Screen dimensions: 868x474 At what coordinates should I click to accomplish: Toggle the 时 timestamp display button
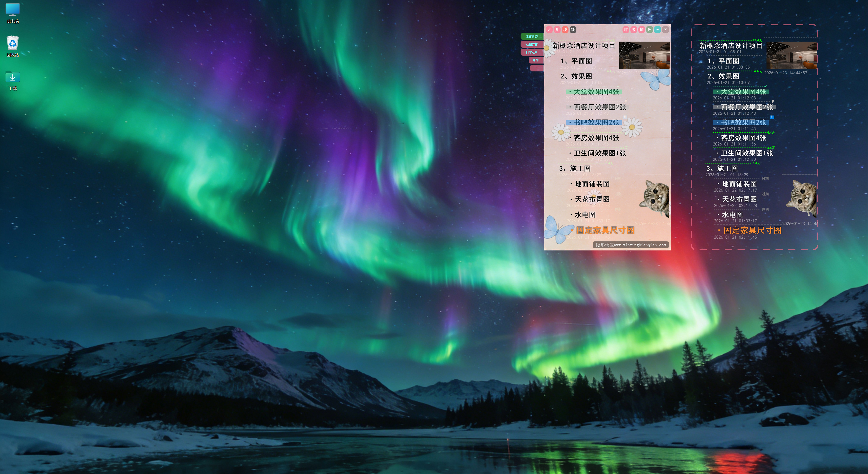coord(625,30)
